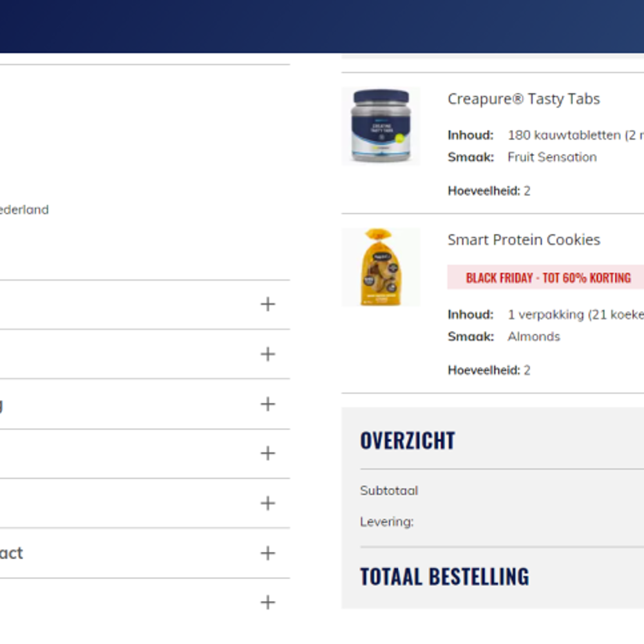Screen dimensions: 644x644
Task: Click the "ederland" address text
Action: point(24,210)
